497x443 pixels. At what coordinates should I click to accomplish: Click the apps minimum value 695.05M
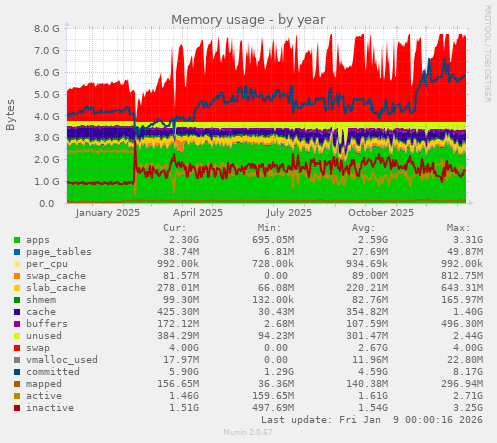(273, 240)
